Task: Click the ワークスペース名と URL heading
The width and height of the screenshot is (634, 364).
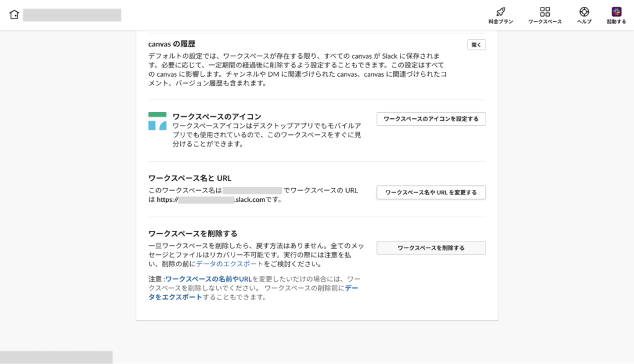Action: coord(189,178)
